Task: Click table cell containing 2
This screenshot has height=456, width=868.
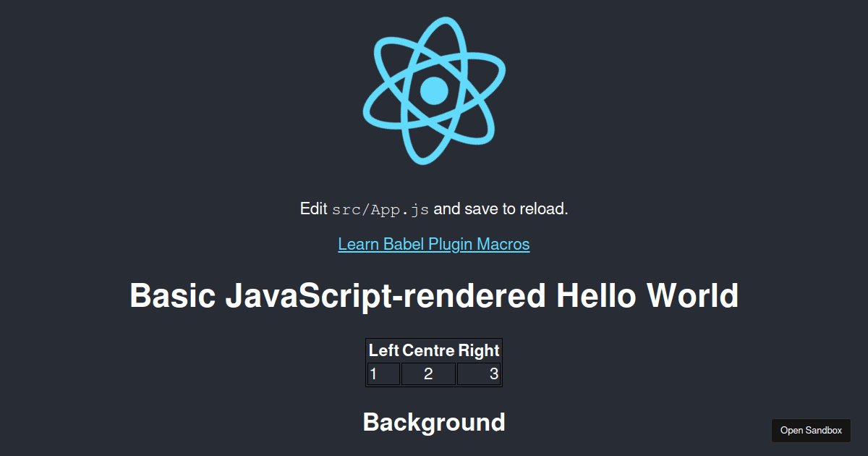Action: (428, 374)
